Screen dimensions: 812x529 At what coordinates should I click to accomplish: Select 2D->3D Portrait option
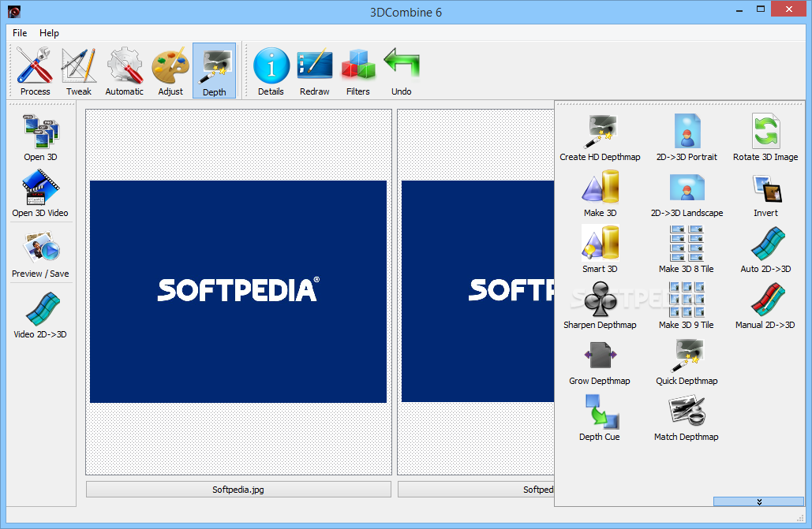click(687, 138)
